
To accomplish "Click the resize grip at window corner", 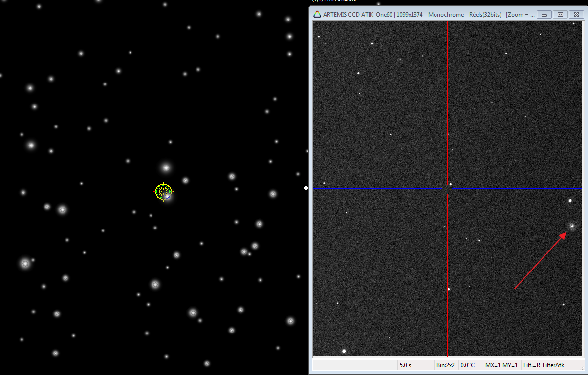I will [x=581, y=366].
